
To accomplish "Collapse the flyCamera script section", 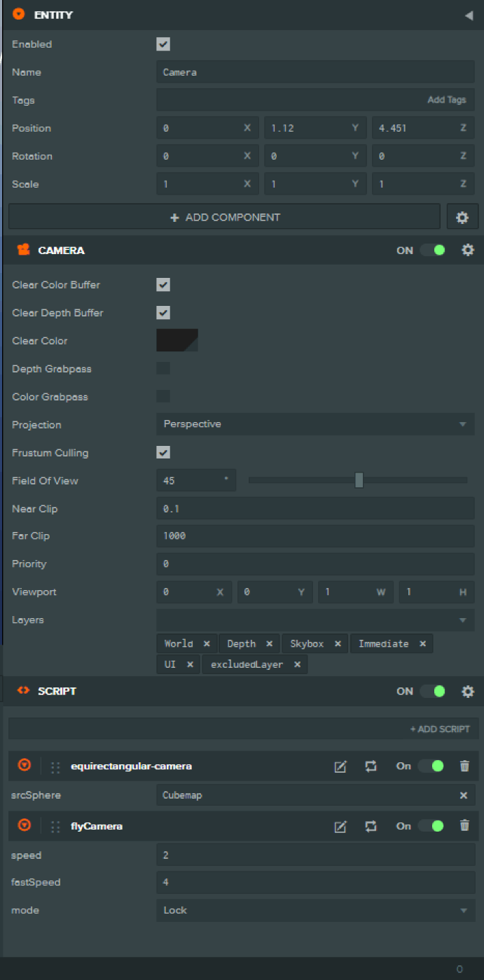I will [x=25, y=826].
